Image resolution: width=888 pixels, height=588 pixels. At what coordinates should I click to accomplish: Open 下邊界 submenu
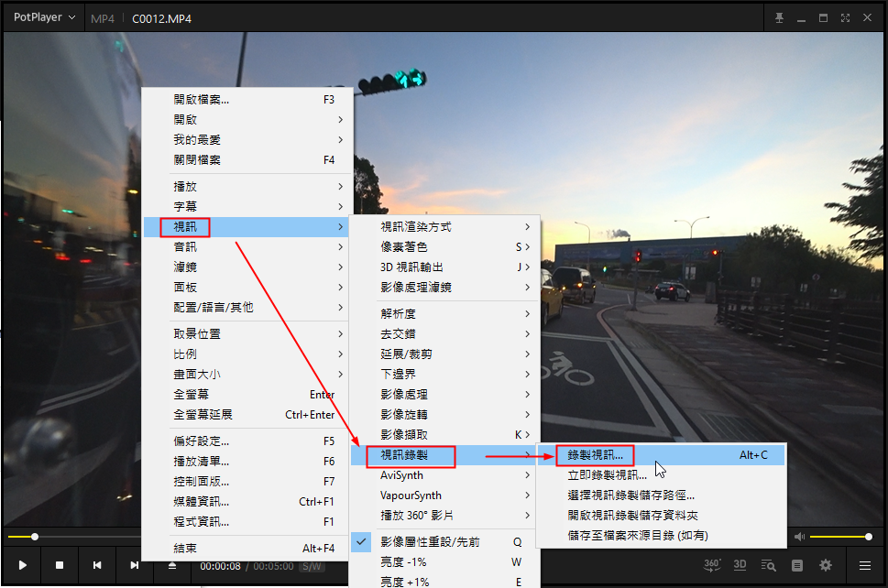(444, 375)
